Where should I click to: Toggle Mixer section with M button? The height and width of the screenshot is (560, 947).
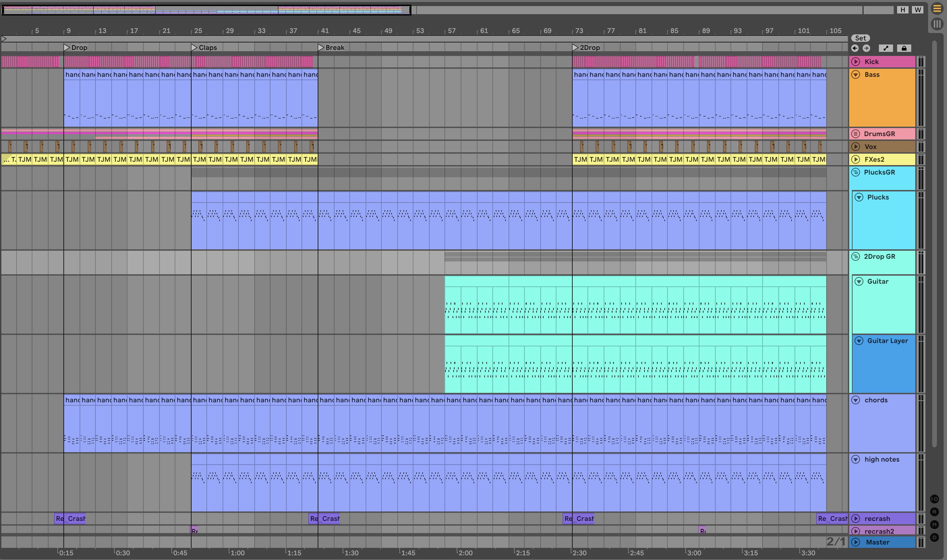tap(935, 525)
